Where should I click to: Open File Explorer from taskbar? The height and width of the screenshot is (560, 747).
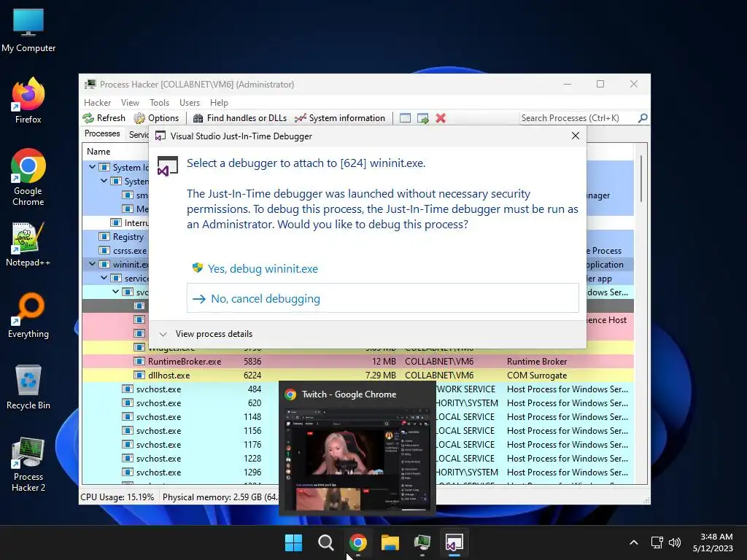tap(390, 542)
